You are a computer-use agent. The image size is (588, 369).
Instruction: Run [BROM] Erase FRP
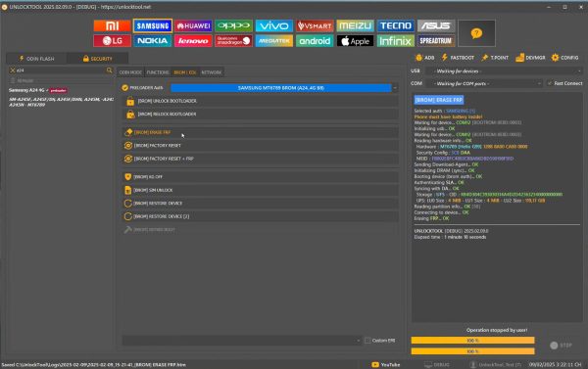pyautogui.click(x=261, y=132)
